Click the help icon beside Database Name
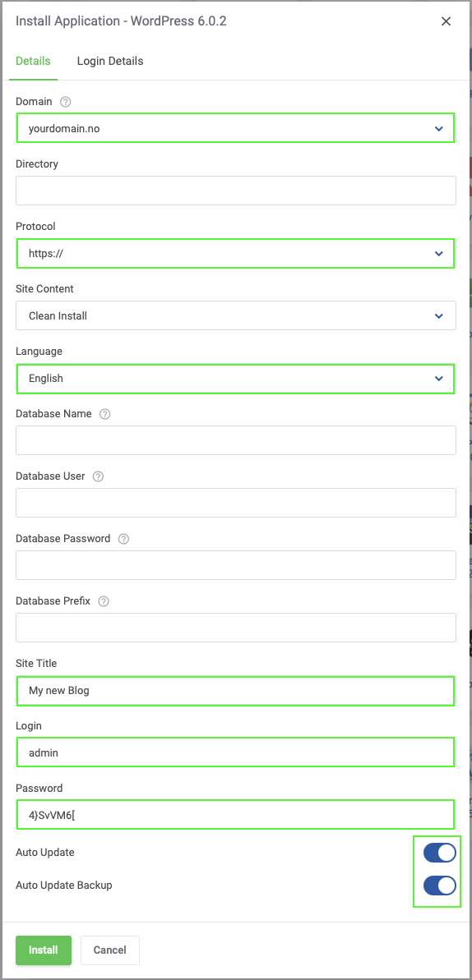The height and width of the screenshot is (980, 472). tap(105, 414)
